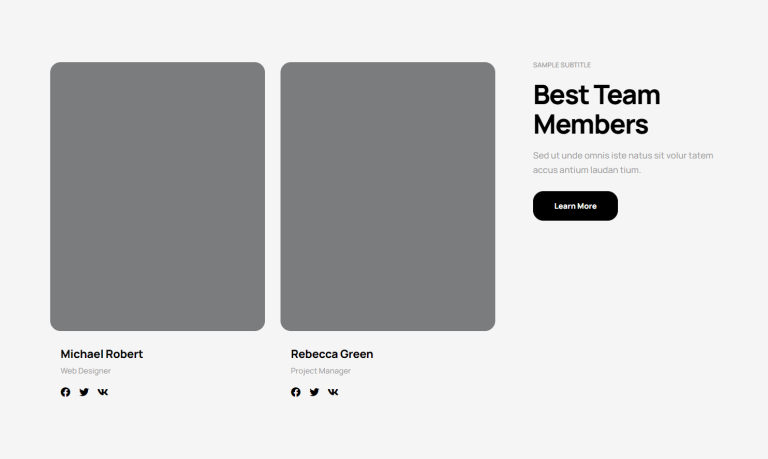The height and width of the screenshot is (459, 768).
Task: Click the Project Manager role text
Action: [320, 371]
